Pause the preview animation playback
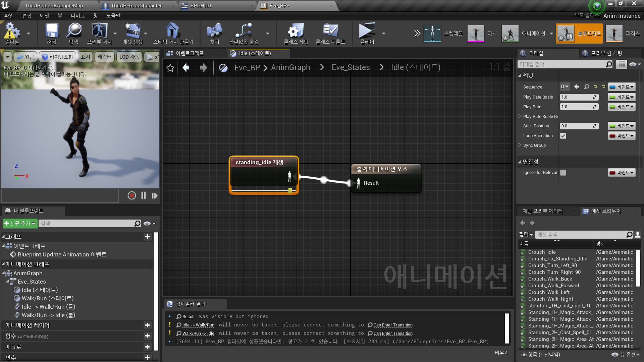This screenshot has width=644, height=362. [x=144, y=196]
